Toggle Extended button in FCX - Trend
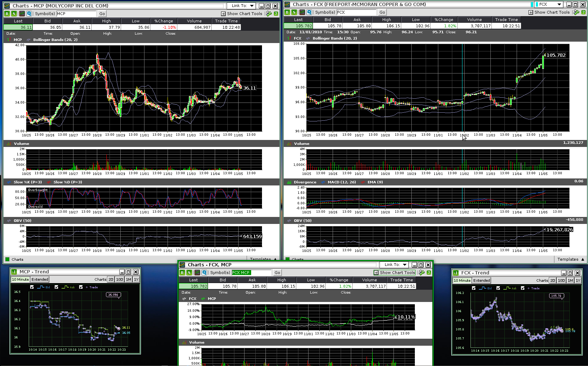Viewport: 588px width, 366px height. (482, 281)
